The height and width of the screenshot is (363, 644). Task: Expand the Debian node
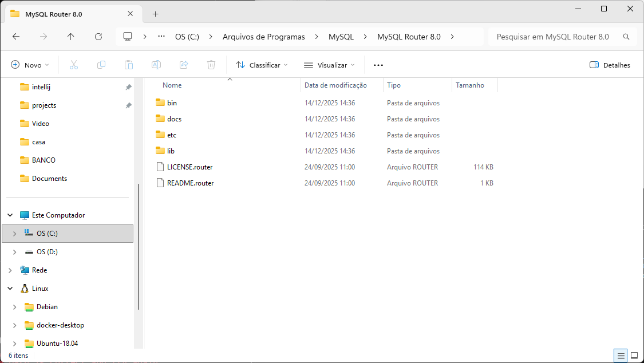click(15, 307)
